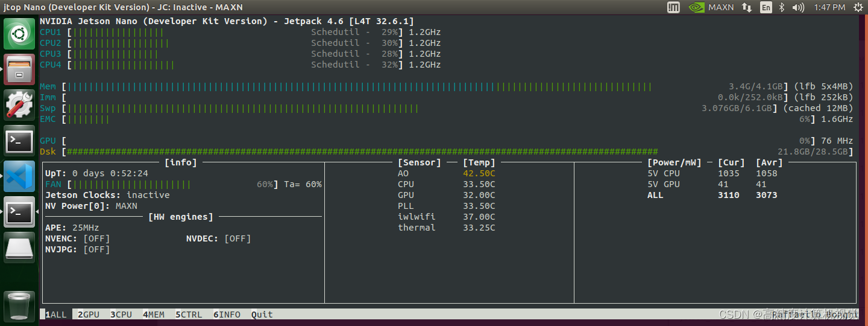Click the AO sensor temperature 42.50C
868x326 pixels.
point(479,173)
